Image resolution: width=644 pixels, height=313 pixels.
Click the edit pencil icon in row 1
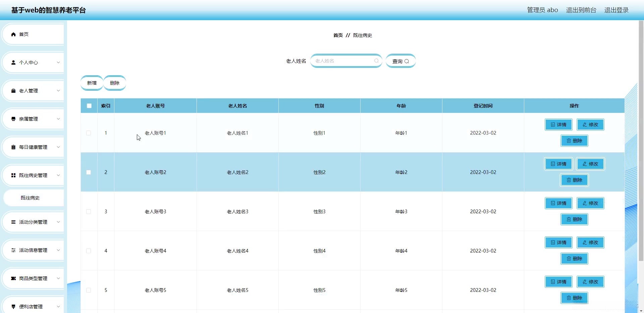tap(585, 125)
